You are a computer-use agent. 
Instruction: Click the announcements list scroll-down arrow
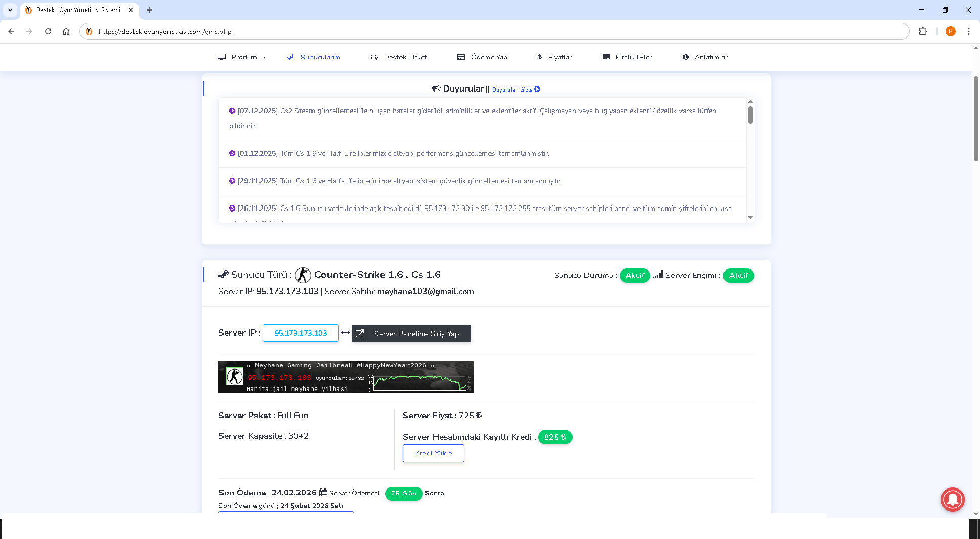(x=750, y=217)
